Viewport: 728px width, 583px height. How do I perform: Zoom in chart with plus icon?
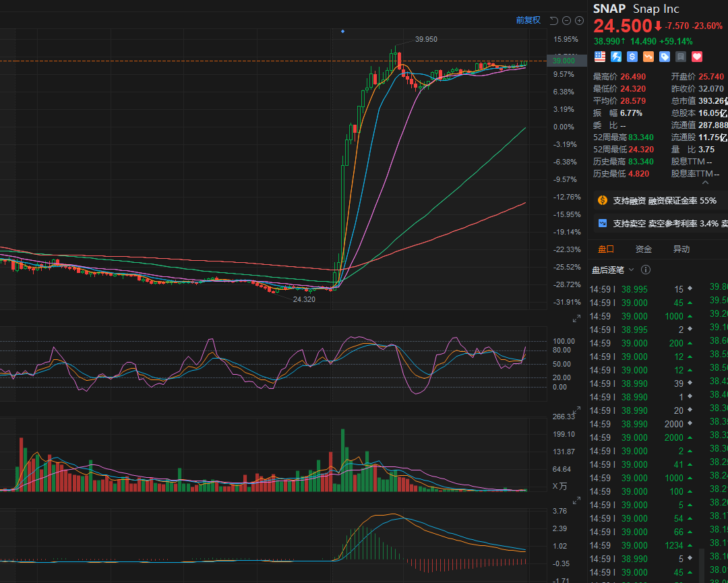pyautogui.click(x=579, y=20)
